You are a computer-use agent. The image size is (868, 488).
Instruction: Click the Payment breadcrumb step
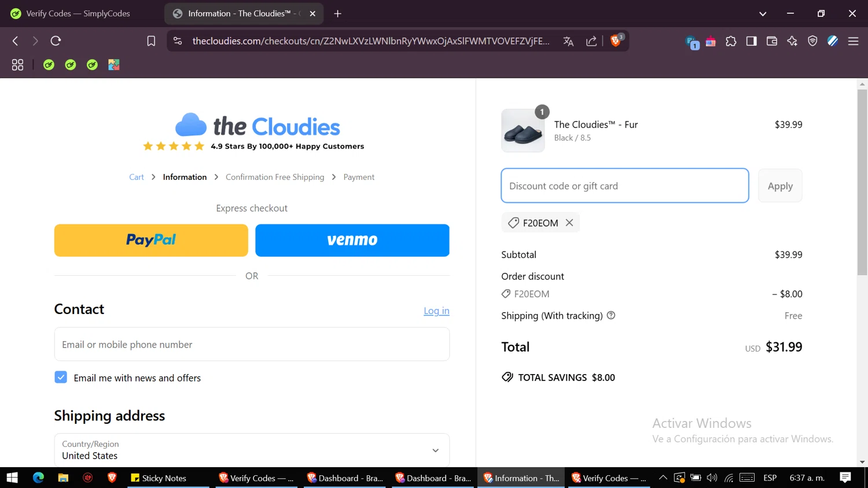359,177
